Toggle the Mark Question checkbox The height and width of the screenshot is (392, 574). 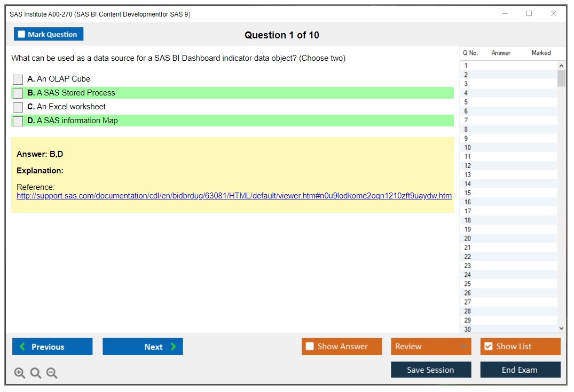click(x=22, y=35)
